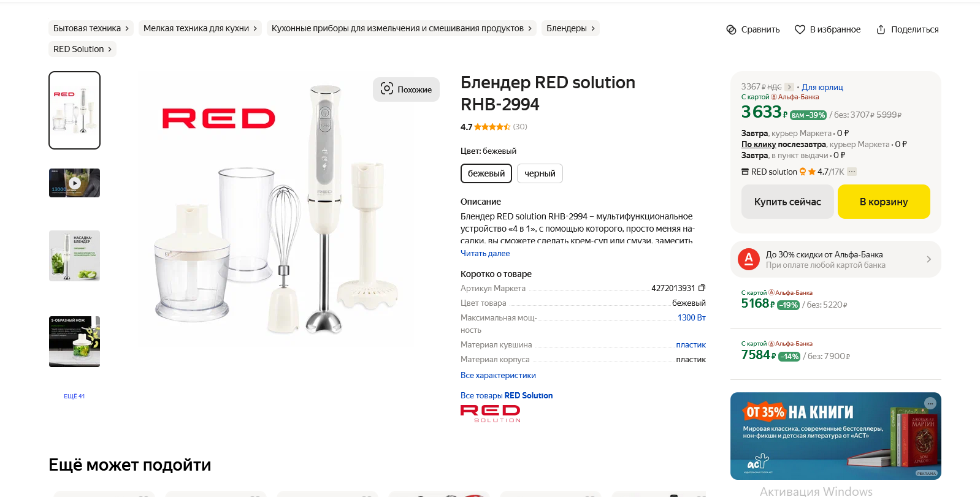This screenshot has height=497, width=980.
Task: Click the 'Похожие' similar items search icon
Action: [x=387, y=89]
